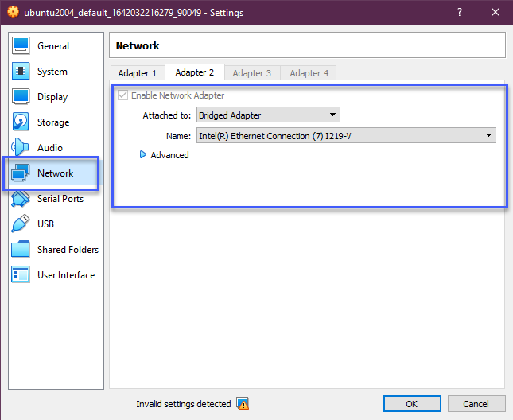Open Storage settings disk icon

coord(21,122)
